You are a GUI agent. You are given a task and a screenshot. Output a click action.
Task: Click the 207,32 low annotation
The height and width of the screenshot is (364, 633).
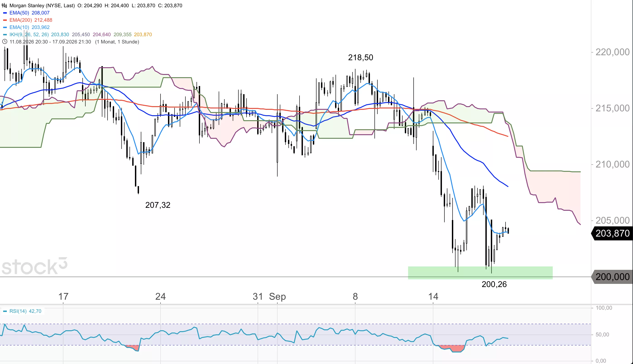(158, 205)
